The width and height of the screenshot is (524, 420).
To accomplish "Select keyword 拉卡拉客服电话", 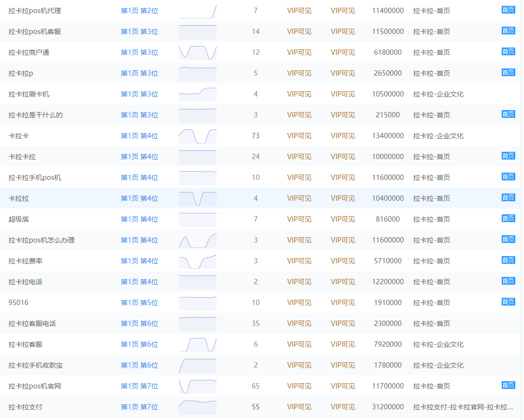I will click(32, 323).
